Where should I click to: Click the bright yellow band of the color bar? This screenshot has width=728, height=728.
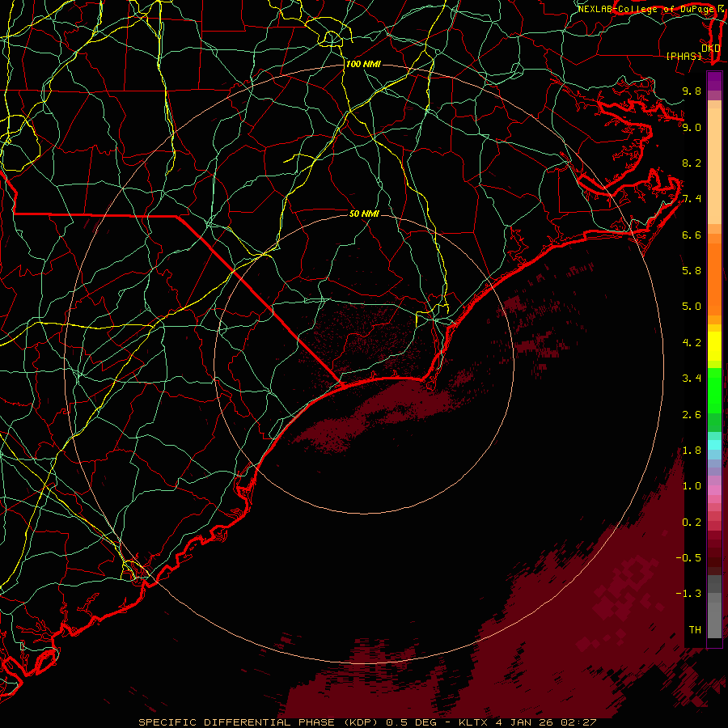(714, 346)
